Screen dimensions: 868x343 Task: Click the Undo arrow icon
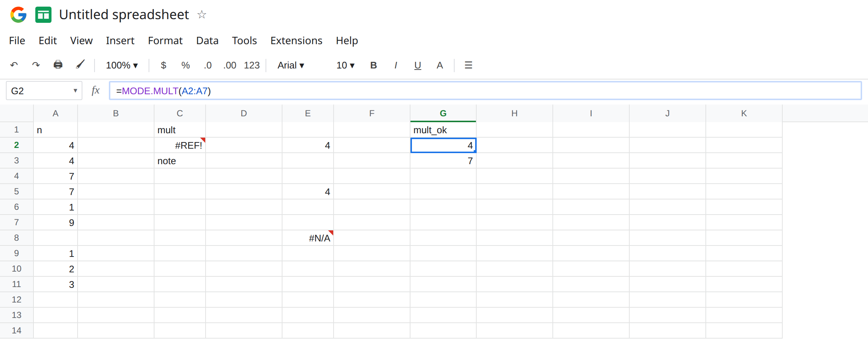tap(14, 65)
